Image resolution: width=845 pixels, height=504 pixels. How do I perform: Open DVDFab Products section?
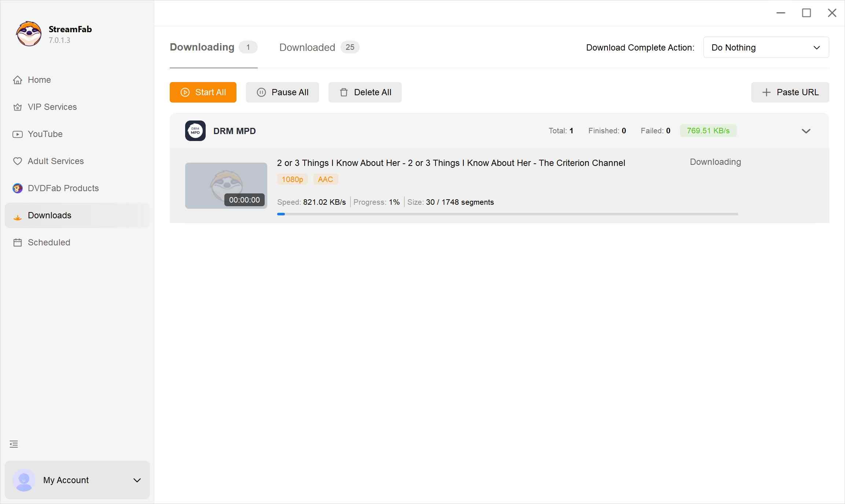pyautogui.click(x=63, y=188)
